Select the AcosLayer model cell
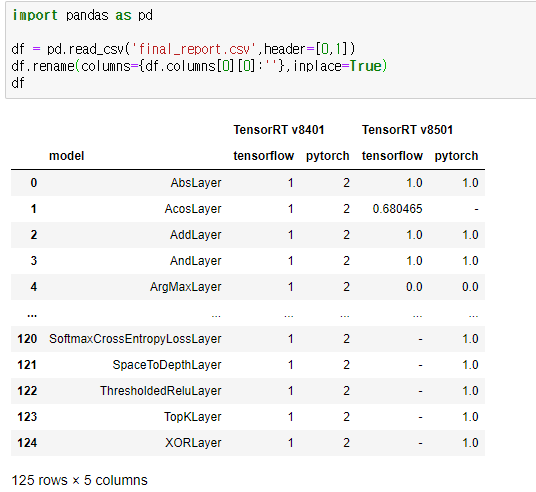Viewport: 536px width, 492px height. click(193, 209)
